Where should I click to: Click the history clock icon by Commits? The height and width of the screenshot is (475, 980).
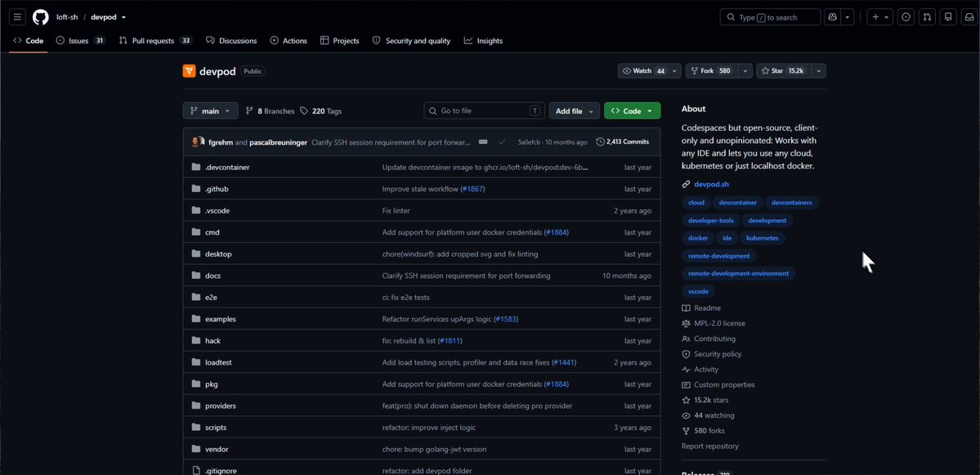(601, 142)
